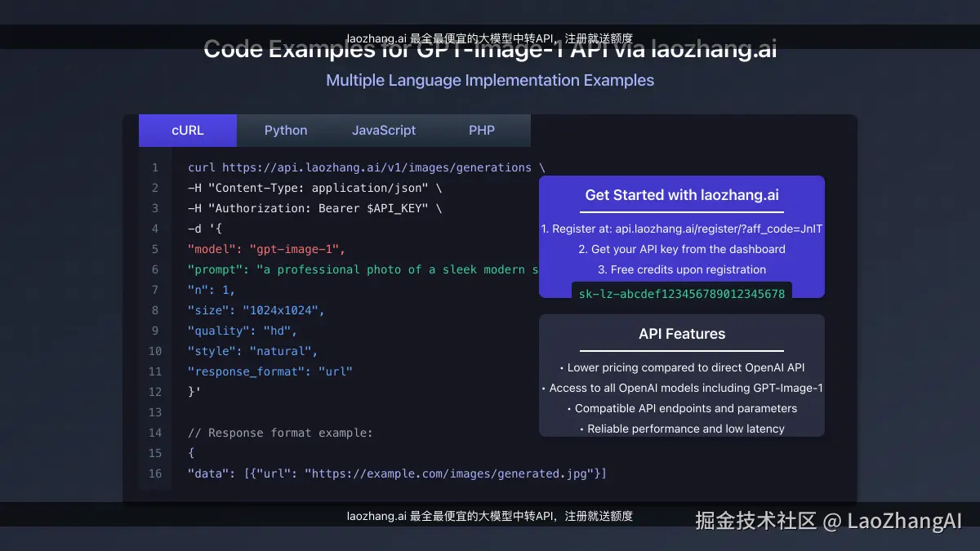Select the API key sk-lz-abcdef1234567890
980x551 pixels.
point(681,291)
